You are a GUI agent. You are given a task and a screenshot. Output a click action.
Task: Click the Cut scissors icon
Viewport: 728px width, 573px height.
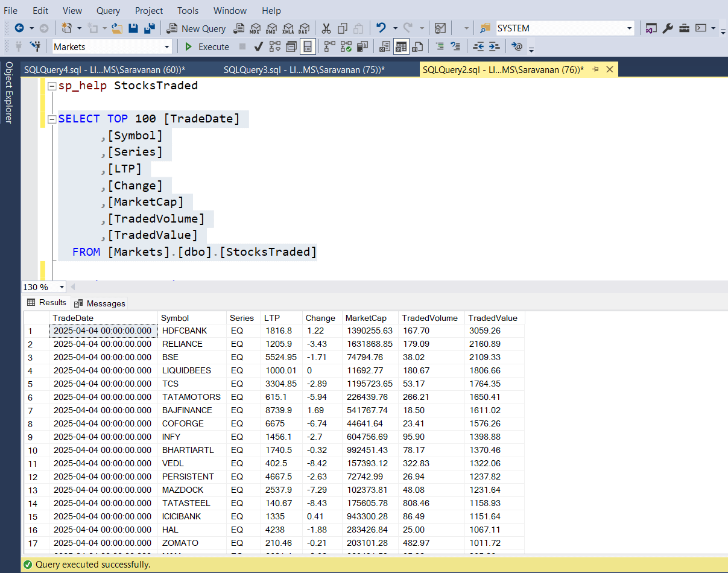(x=326, y=28)
